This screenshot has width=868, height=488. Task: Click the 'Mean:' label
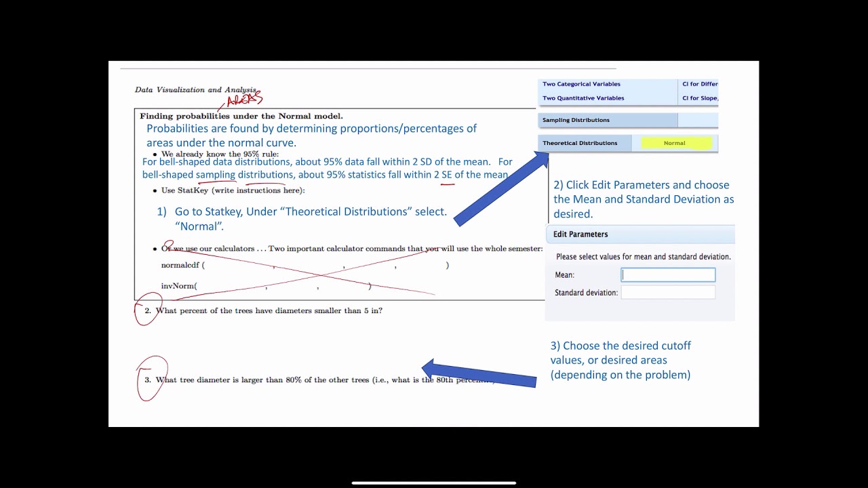(564, 274)
